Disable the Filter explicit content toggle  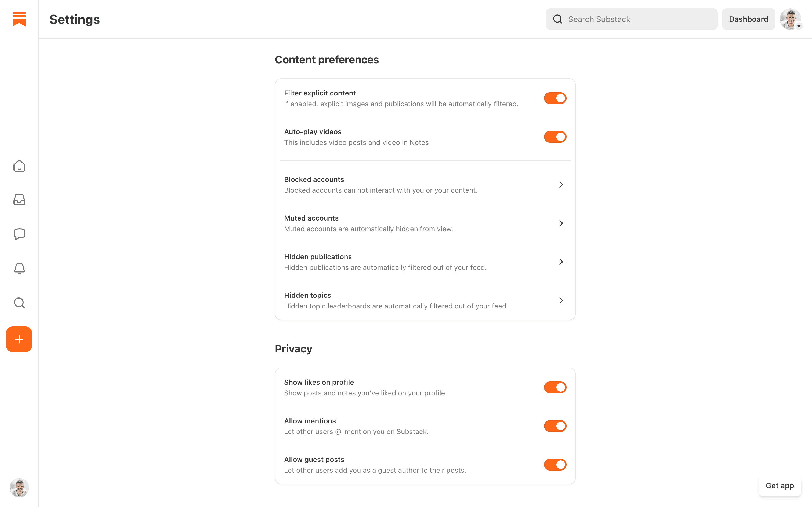pyautogui.click(x=555, y=98)
